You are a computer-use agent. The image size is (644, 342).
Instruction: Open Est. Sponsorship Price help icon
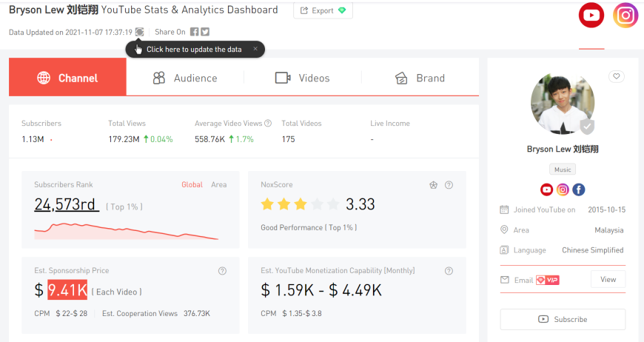pos(222,271)
